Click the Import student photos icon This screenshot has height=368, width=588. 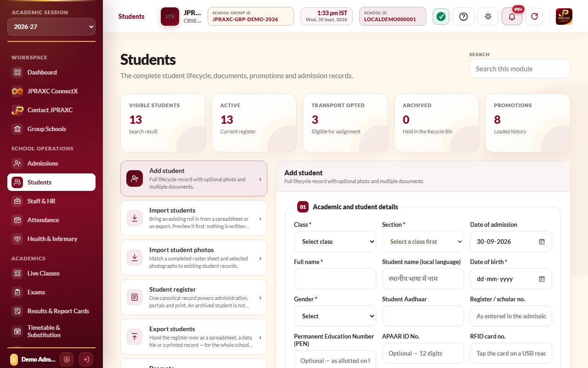[135, 258]
